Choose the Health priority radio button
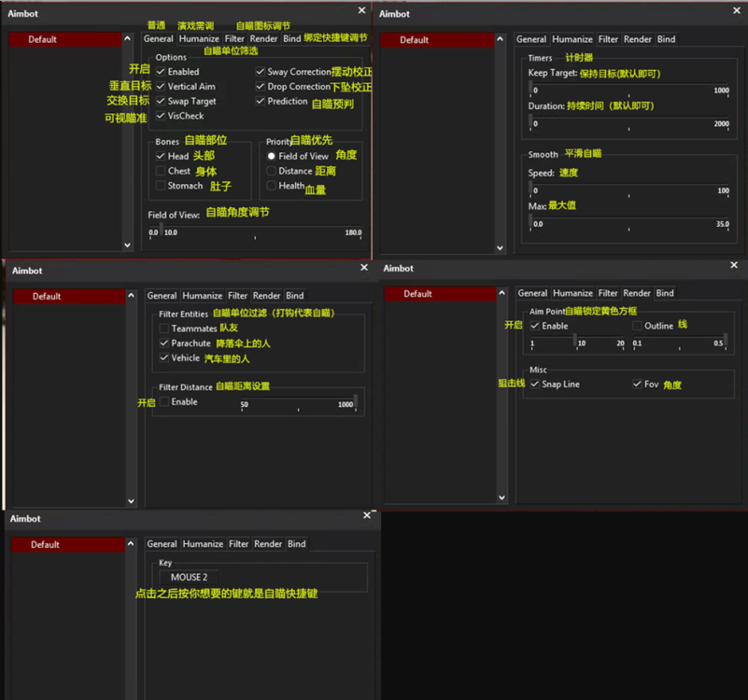The image size is (748, 700). click(x=272, y=187)
